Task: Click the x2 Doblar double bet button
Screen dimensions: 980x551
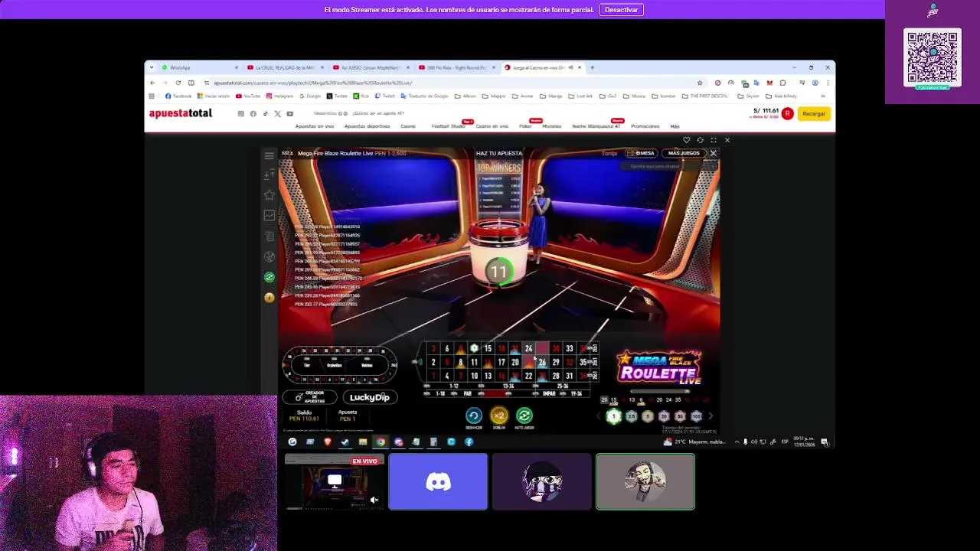Action: point(499,416)
